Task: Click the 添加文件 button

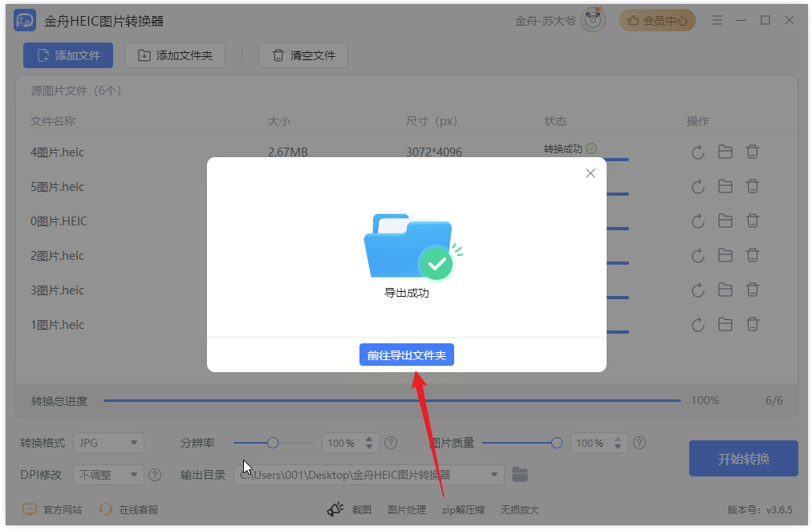Action: coord(68,55)
